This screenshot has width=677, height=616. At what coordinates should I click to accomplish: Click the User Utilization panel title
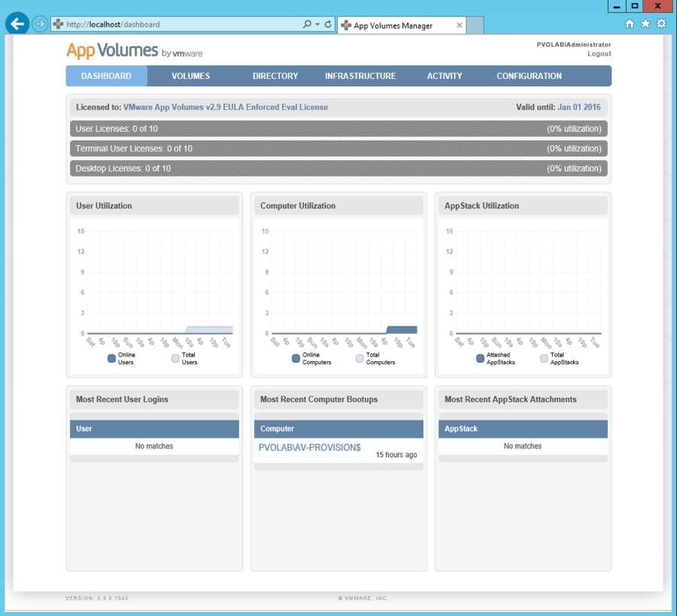104,206
